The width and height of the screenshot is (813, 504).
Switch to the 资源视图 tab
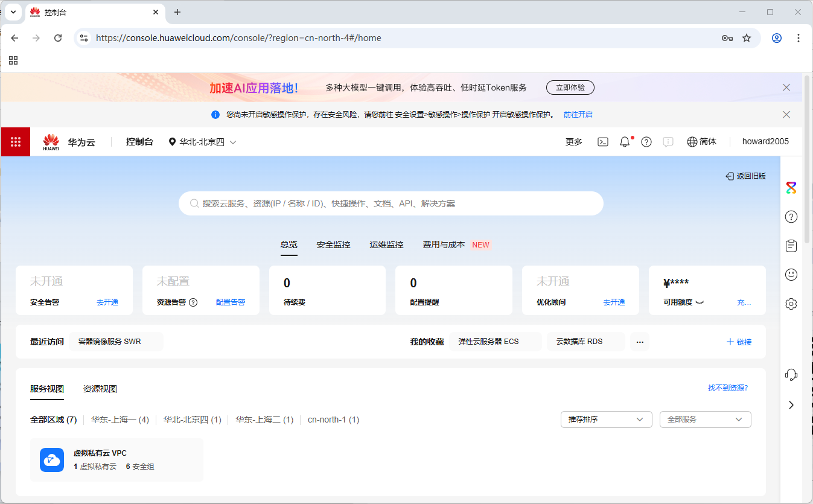[100, 389]
